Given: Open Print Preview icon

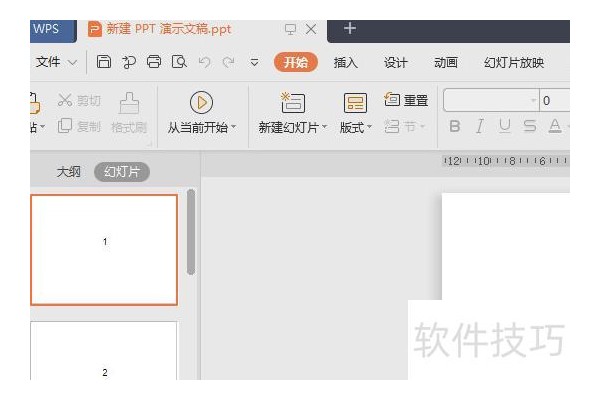Looking at the screenshot, I should (179, 62).
